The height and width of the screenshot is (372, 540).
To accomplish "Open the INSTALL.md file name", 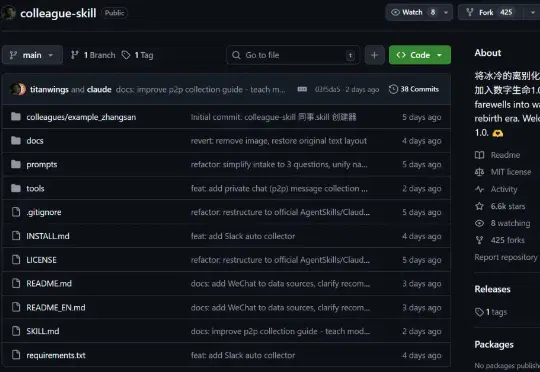I will pyautogui.click(x=48, y=236).
